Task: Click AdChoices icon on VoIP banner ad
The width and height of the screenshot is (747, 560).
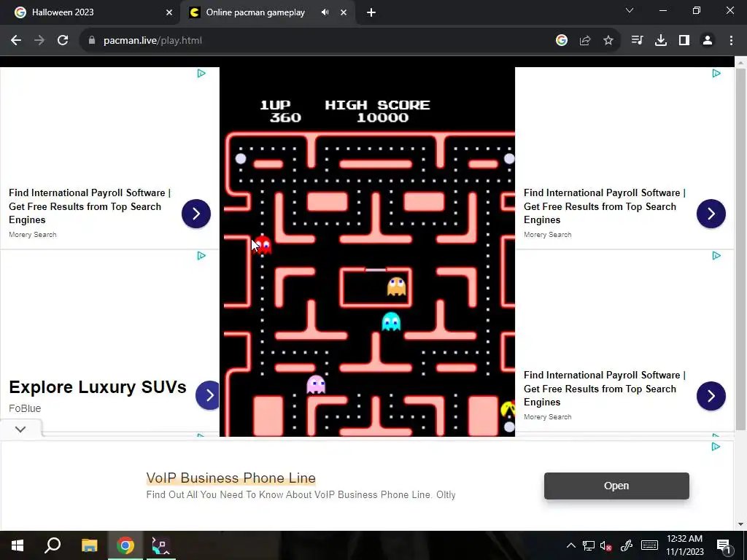Action: click(x=716, y=447)
